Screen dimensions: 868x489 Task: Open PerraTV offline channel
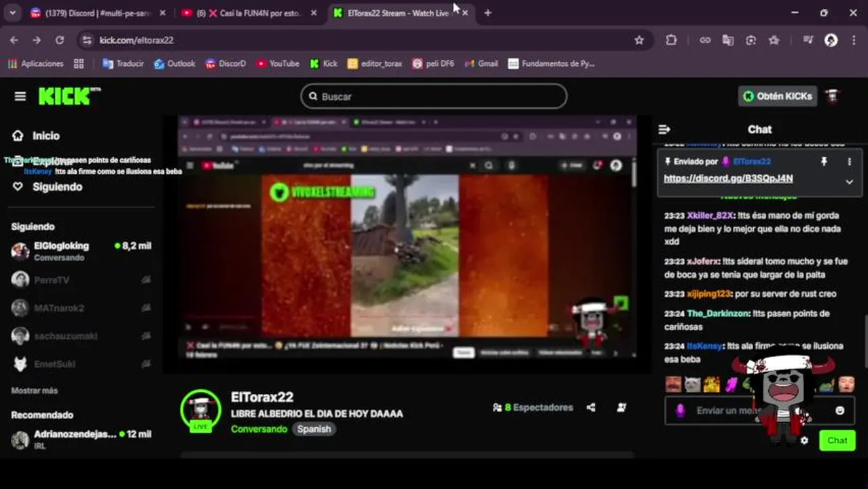[x=82, y=280]
